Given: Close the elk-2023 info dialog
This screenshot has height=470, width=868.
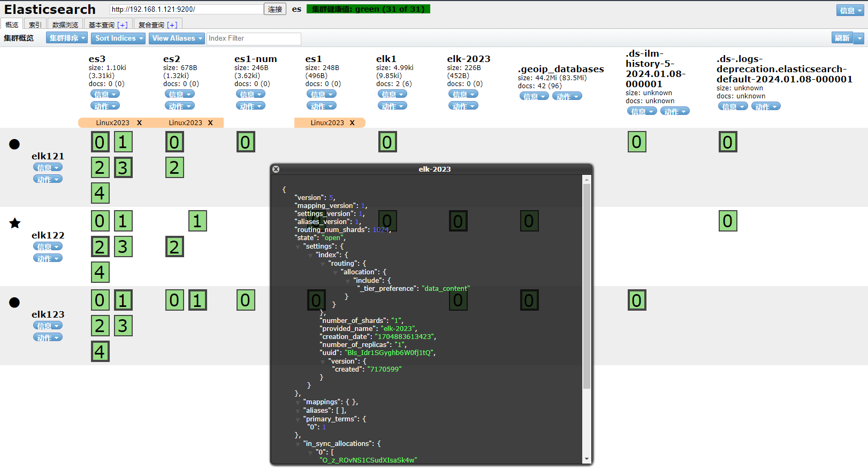Looking at the screenshot, I should [276, 169].
